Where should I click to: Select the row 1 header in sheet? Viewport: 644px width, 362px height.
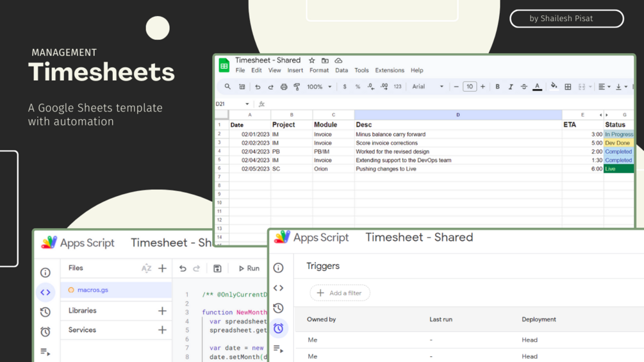click(221, 125)
